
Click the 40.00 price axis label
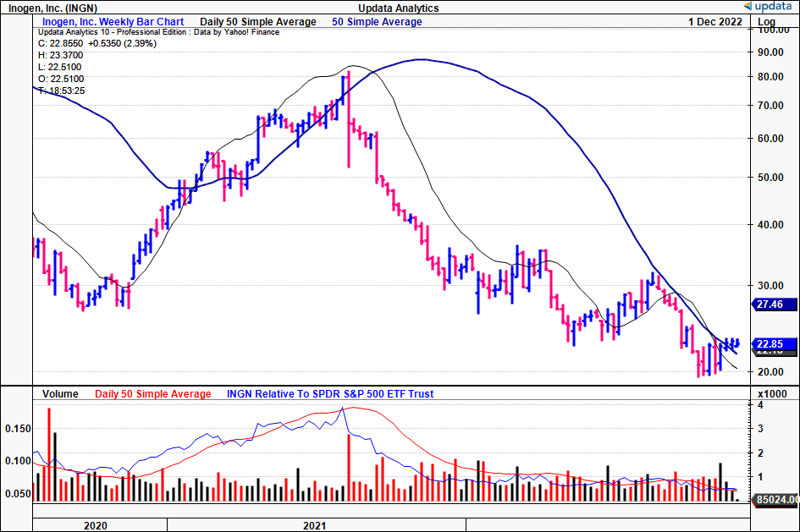(x=771, y=224)
